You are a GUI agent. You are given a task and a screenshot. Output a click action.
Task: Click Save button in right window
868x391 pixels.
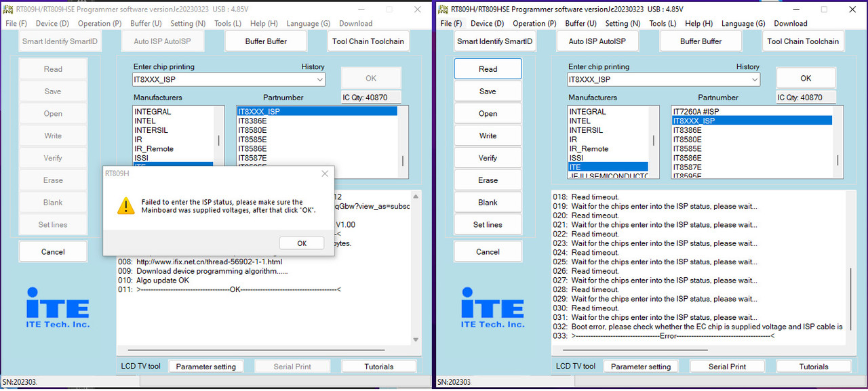[x=488, y=91]
